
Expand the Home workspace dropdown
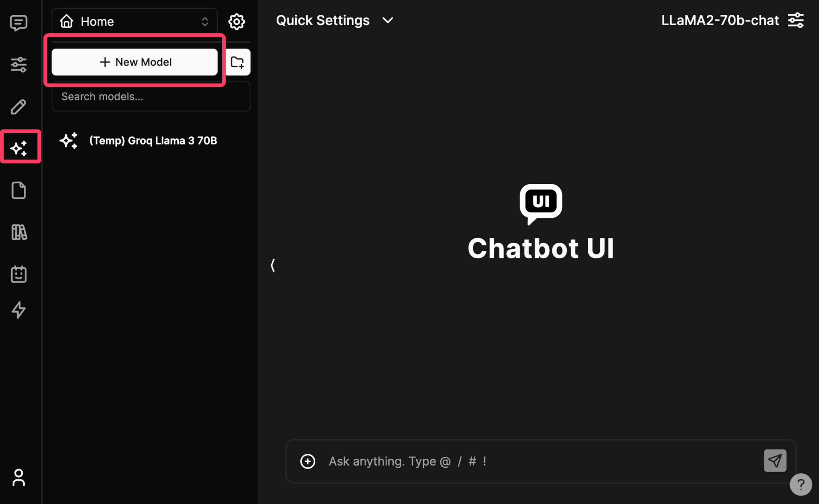point(134,21)
